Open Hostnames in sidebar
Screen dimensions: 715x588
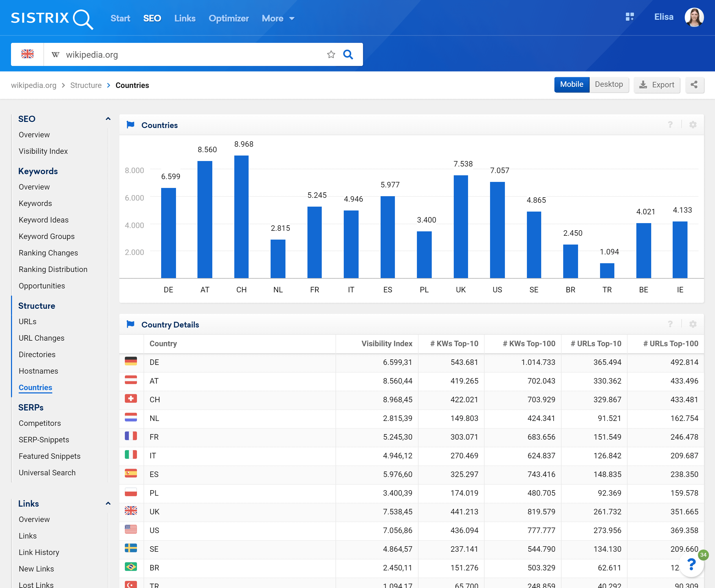(x=38, y=371)
